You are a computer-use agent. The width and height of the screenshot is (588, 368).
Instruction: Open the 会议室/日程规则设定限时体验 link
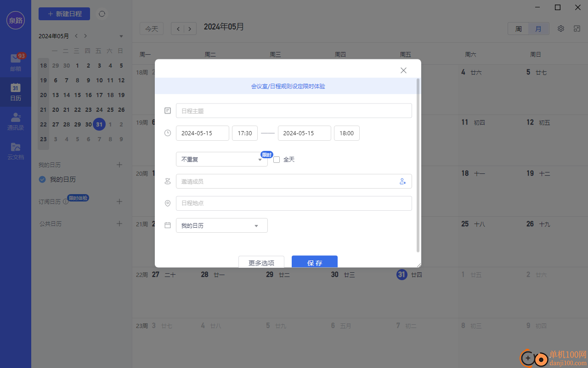288,86
